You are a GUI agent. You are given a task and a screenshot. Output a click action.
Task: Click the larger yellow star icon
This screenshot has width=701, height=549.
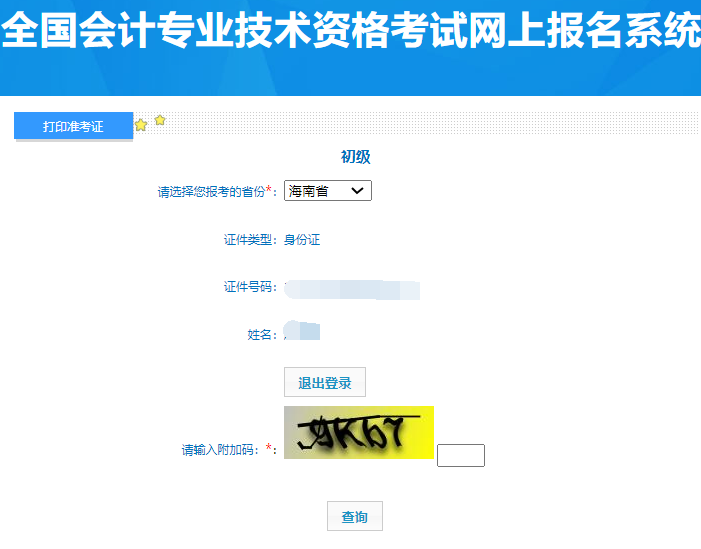[141, 125]
